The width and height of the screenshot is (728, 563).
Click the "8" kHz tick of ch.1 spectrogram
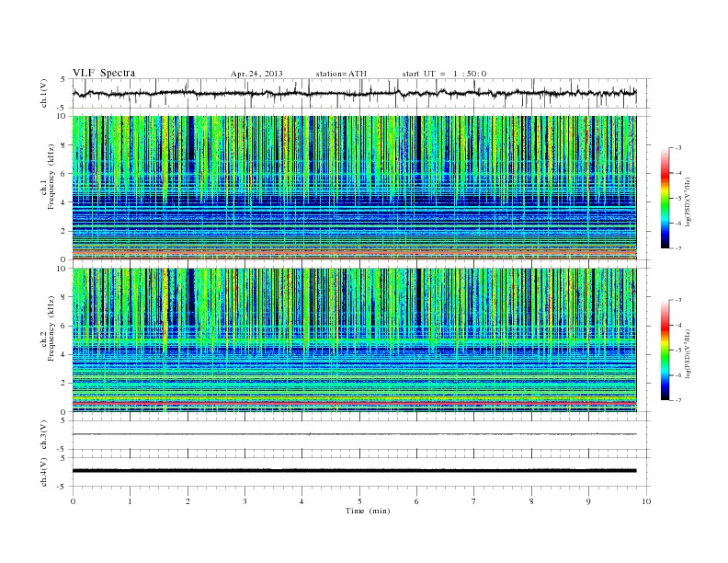(x=64, y=145)
